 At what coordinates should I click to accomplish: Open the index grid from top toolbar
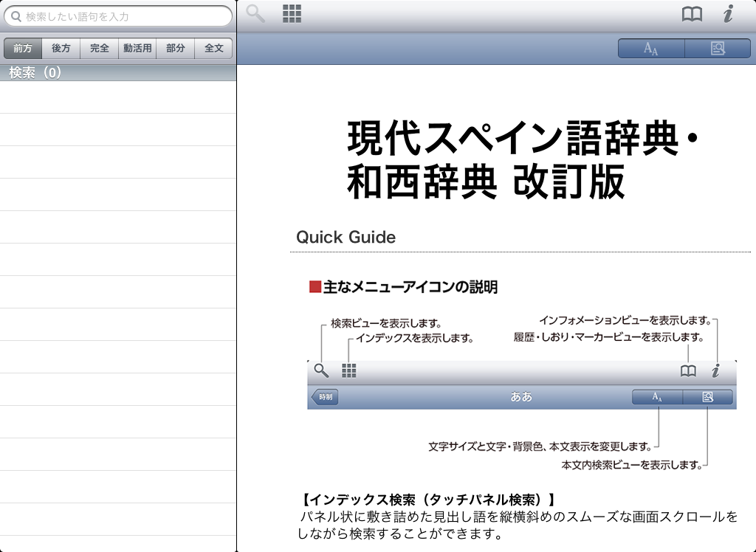[292, 14]
